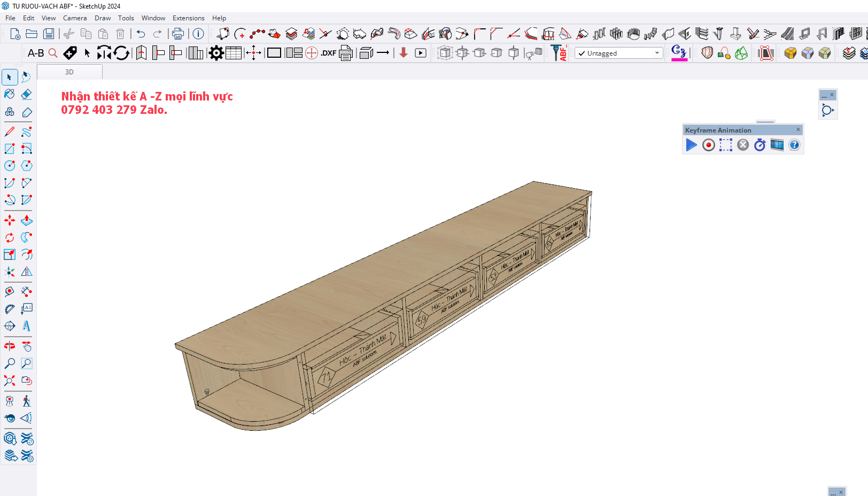Activate the 3D Text tool

click(26, 326)
